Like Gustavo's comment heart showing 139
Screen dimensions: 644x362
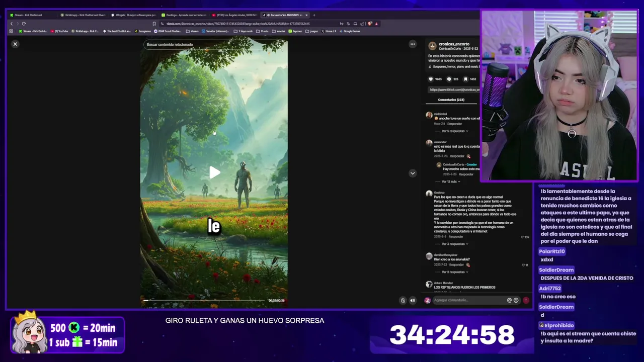click(523, 237)
